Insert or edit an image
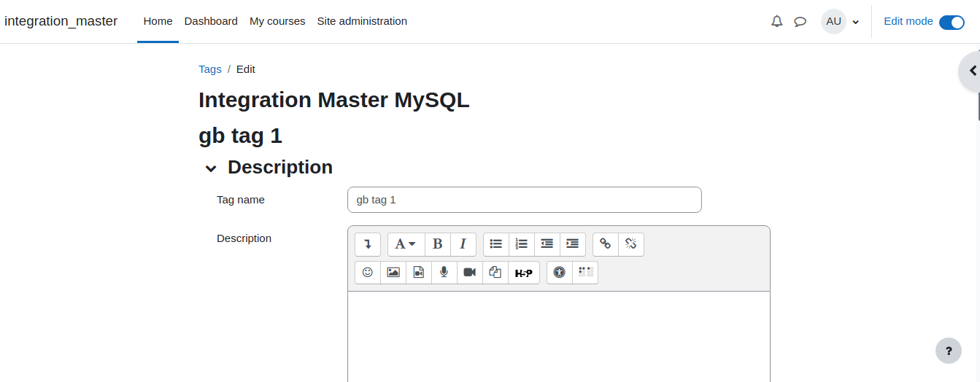980x382 pixels. click(x=393, y=273)
